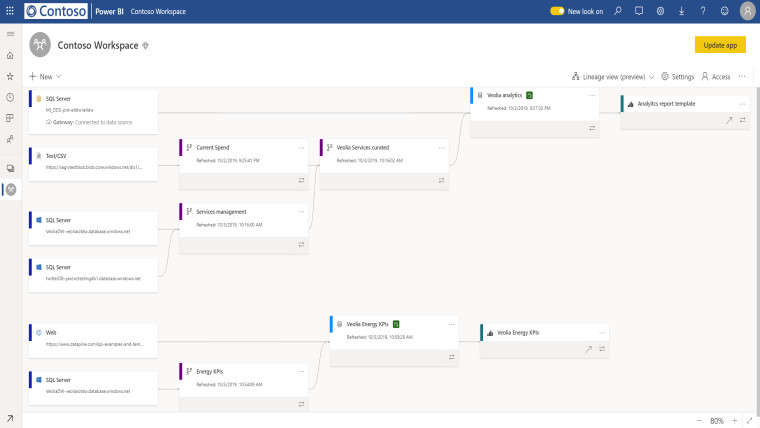This screenshot has height=428, width=760.
Task: Show lineage for Energy KPIs dataflow
Action: [x=301, y=404]
